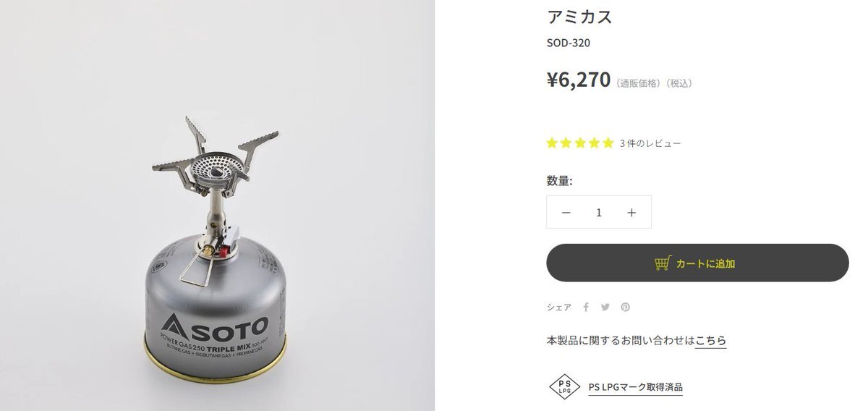Image resolution: width=868 pixels, height=411 pixels.
Task: Open the PS LPGマーク取得済品 link
Action: click(x=635, y=386)
